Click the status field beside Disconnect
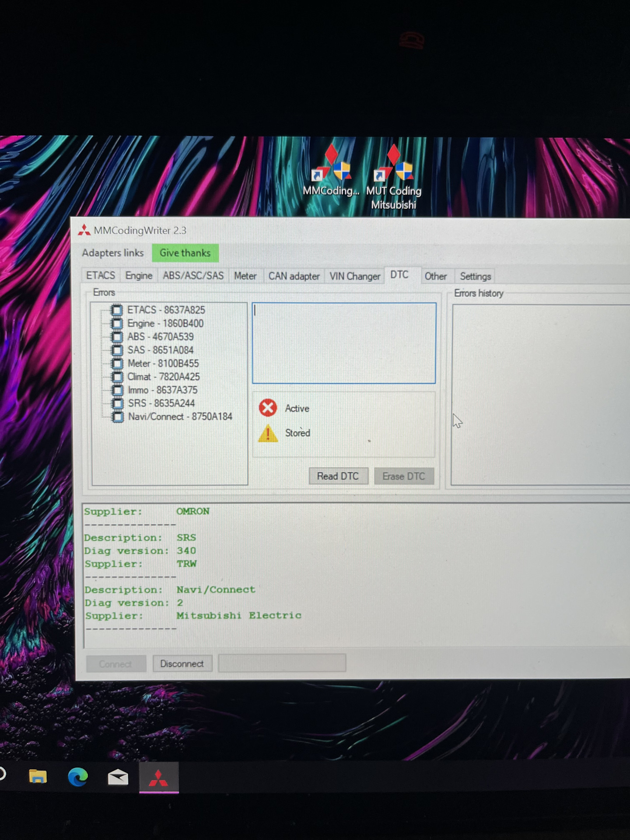The height and width of the screenshot is (840, 630). [x=282, y=663]
